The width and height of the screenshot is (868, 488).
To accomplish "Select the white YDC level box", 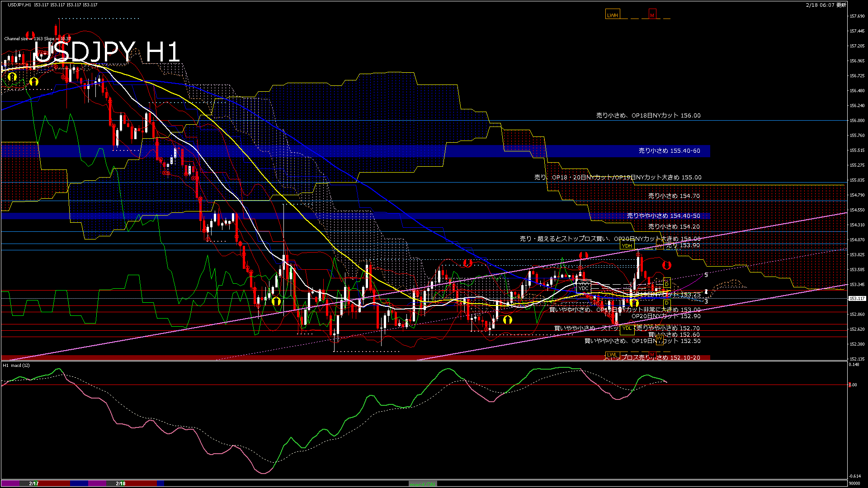I will (584, 288).
